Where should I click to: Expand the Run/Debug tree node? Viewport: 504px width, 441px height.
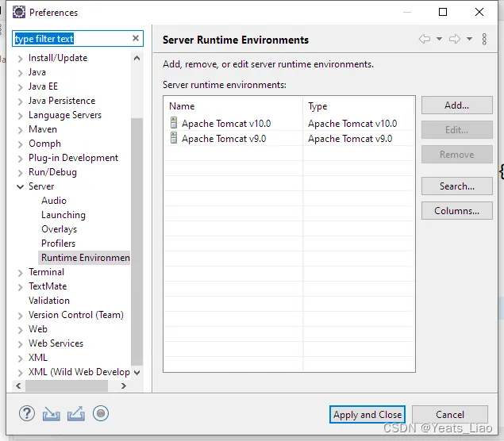[21, 173]
